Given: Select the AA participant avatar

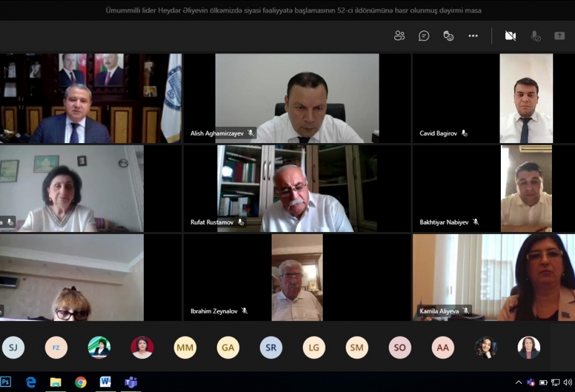Looking at the screenshot, I should coord(442,347).
